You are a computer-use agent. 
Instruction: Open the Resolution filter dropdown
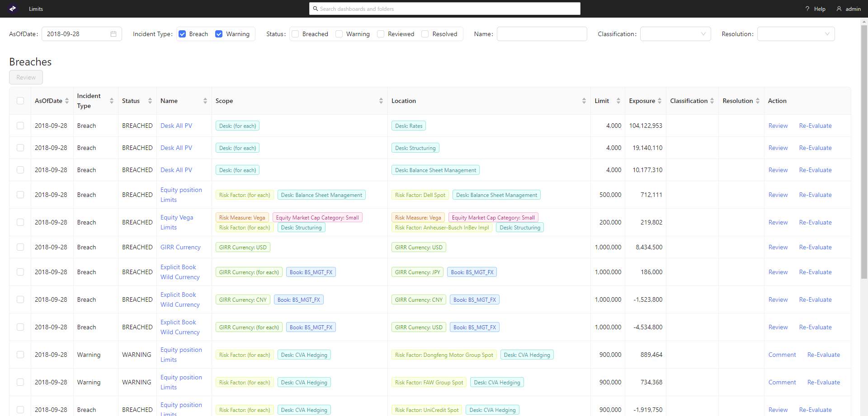(x=796, y=34)
